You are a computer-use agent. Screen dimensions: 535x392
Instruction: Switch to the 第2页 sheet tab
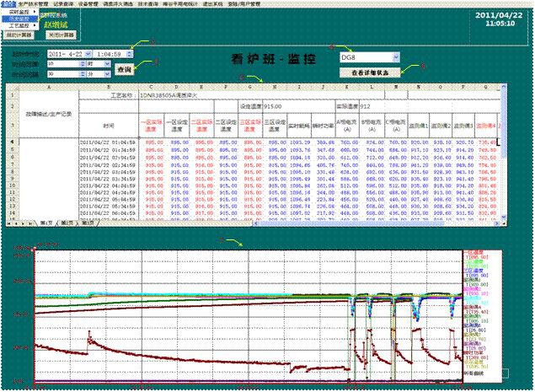coord(67,222)
